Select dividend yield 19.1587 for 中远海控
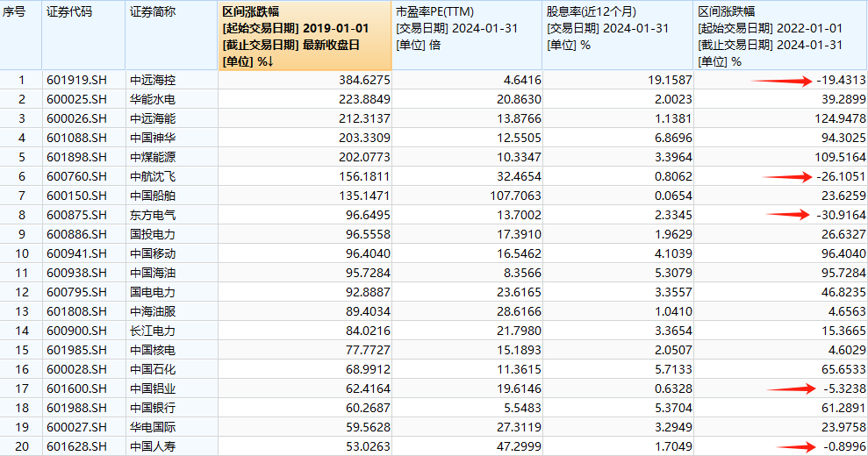Image resolution: width=868 pixels, height=456 pixels. click(670, 81)
